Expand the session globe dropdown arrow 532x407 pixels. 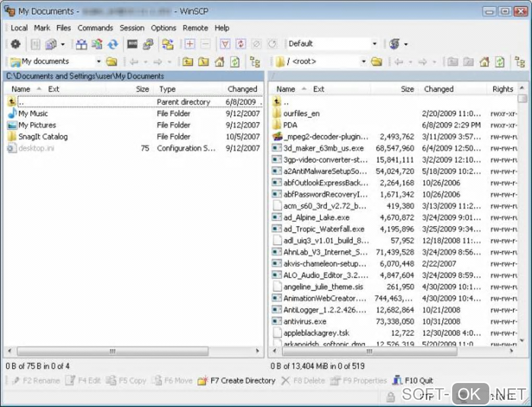click(x=406, y=44)
